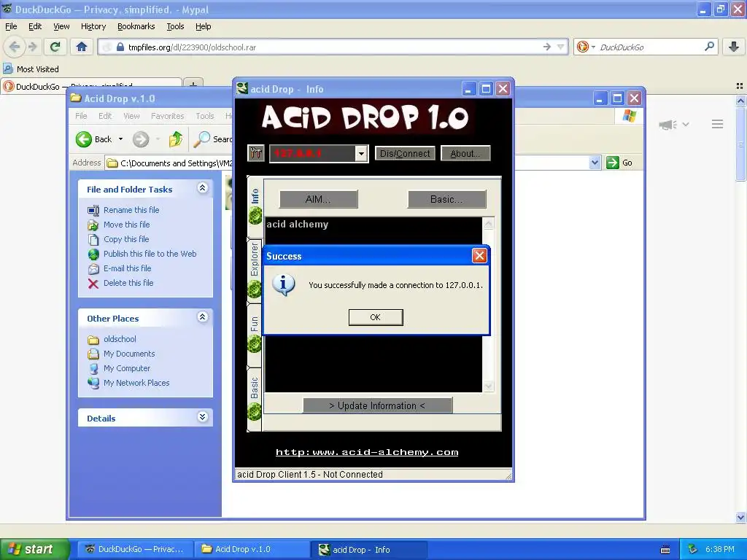Click E-mail this file
747x560 pixels.
click(x=127, y=268)
